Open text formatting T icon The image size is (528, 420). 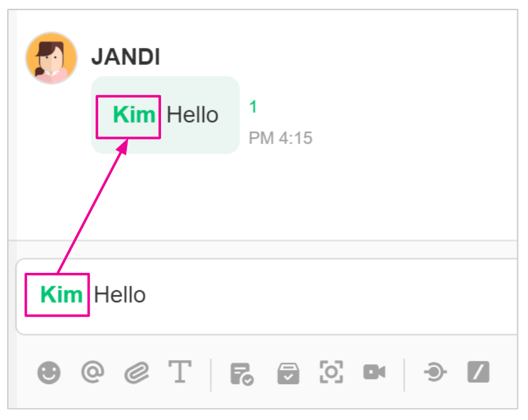tap(180, 373)
